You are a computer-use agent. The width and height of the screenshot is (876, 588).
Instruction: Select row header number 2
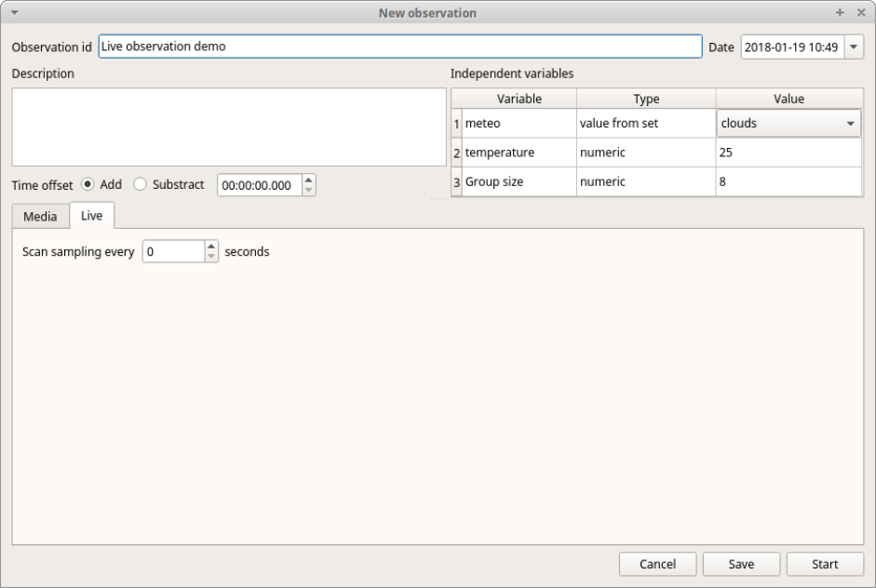pyautogui.click(x=456, y=153)
